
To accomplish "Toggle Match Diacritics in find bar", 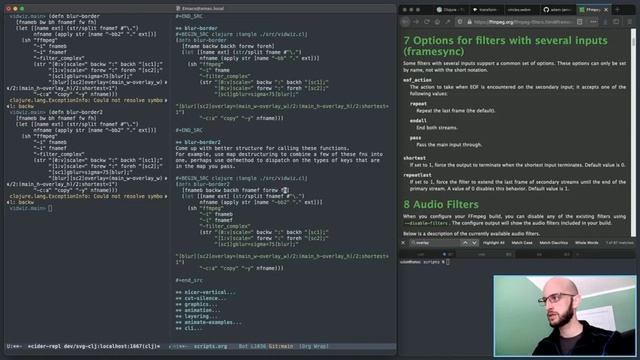I will (553, 243).
